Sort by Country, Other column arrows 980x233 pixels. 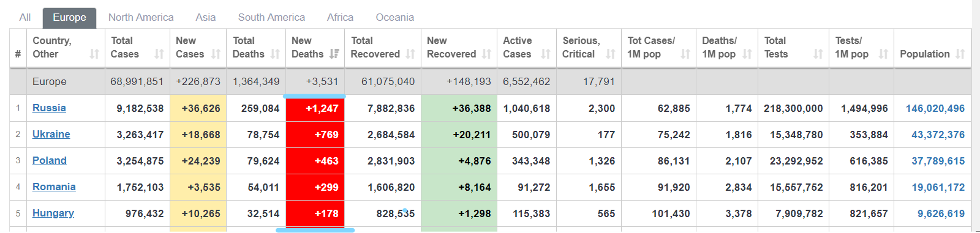94,54
